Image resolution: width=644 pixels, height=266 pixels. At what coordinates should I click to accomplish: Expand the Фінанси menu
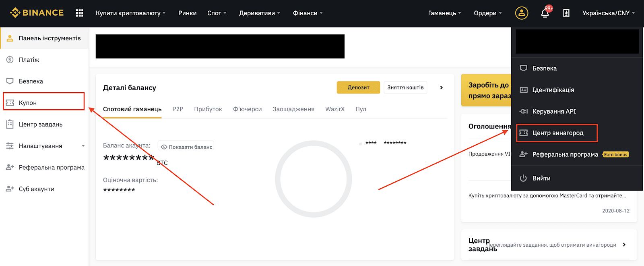coord(308,13)
